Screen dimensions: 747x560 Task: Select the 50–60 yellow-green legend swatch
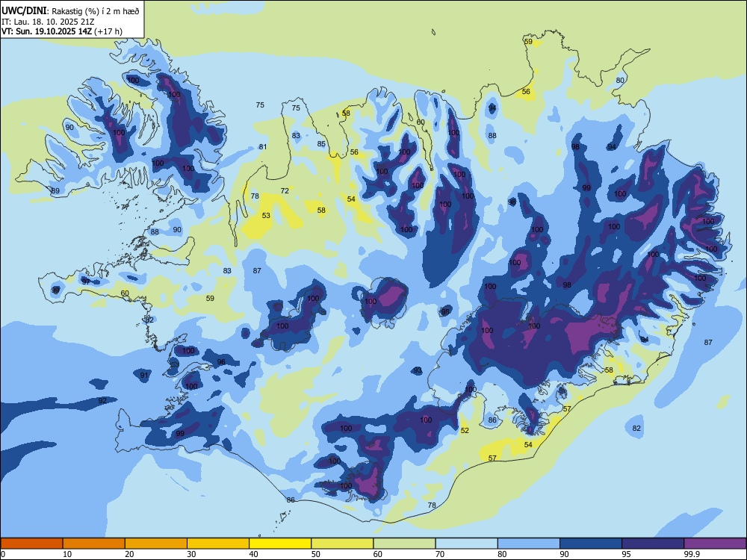[x=342, y=544]
